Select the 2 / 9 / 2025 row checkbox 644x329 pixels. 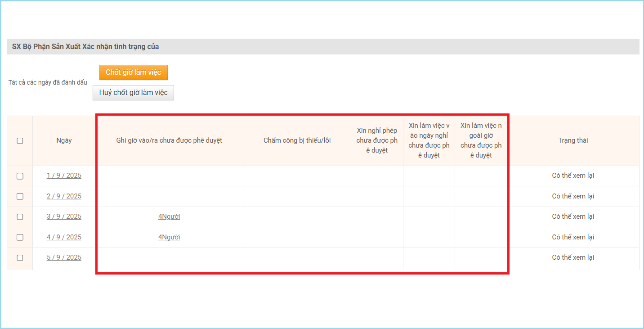[x=20, y=196]
